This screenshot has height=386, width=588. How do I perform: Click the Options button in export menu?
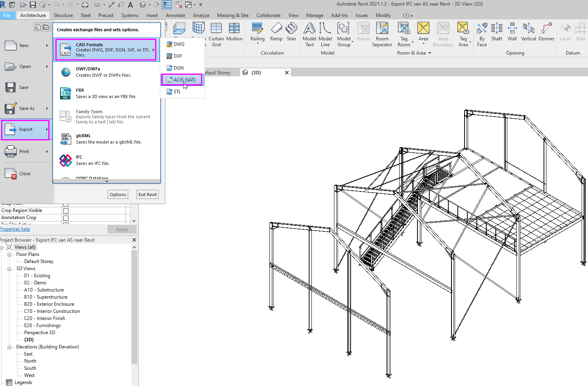(x=118, y=194)
